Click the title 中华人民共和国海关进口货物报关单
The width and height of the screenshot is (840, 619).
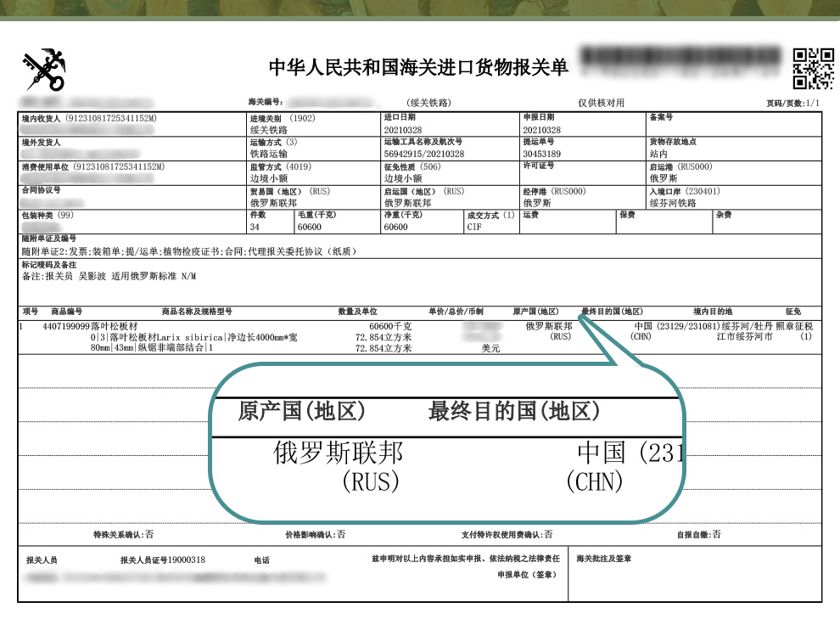(417, 68)
